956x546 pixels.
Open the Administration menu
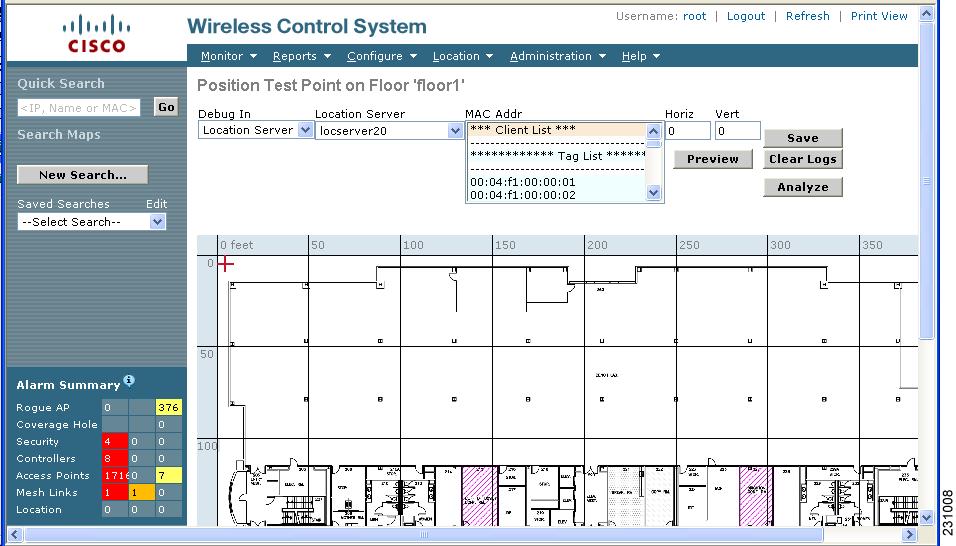pyautogui.click(x=558, y=56)
